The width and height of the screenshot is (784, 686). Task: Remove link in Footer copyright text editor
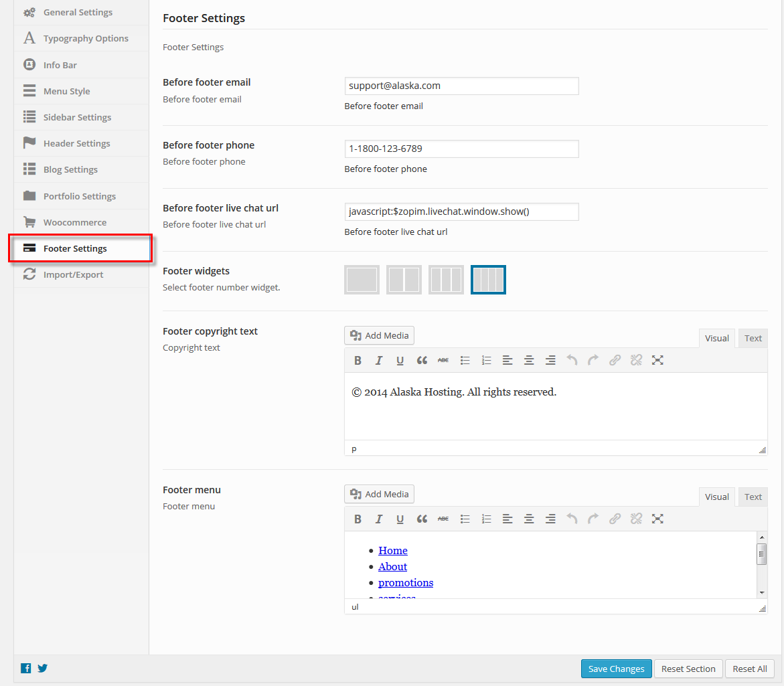[x=636, y=360]
